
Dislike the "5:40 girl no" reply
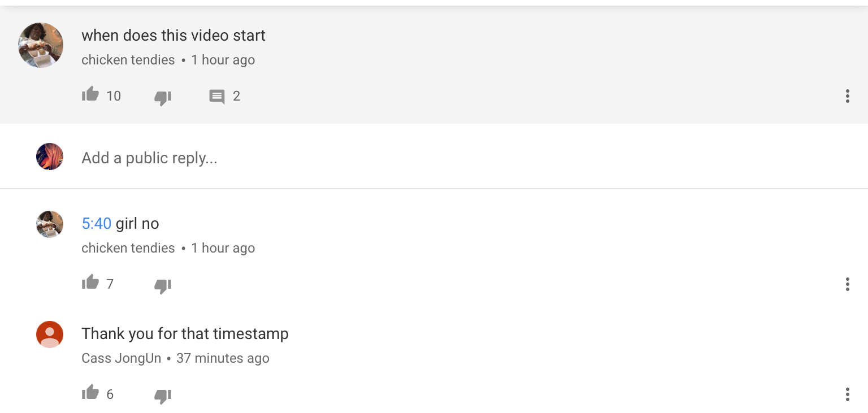163,285
